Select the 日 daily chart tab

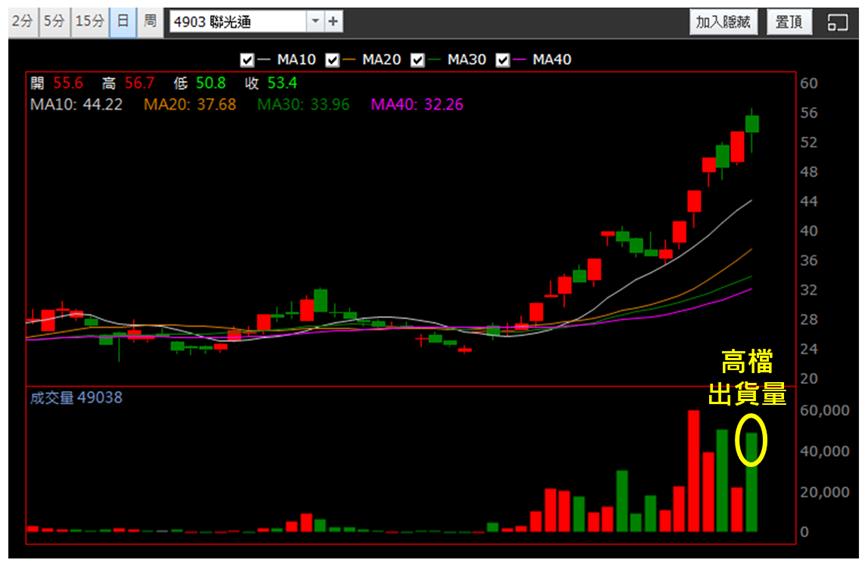click(122, 22)
